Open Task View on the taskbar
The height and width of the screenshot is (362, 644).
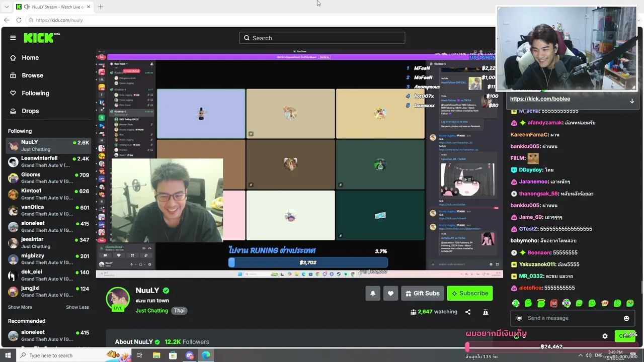tap(139, 355)
